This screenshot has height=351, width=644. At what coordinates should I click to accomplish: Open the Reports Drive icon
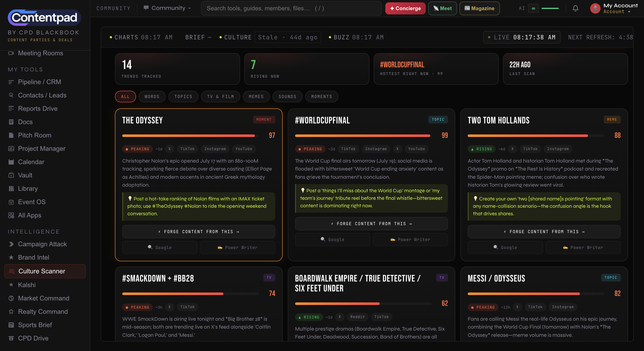click(x=11, y=108)
